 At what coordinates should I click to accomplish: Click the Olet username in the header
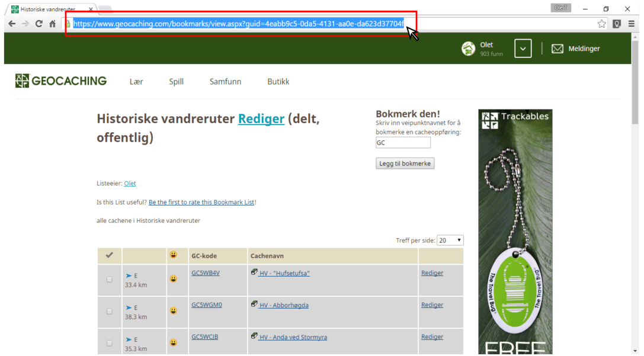(x=486, y=45)
